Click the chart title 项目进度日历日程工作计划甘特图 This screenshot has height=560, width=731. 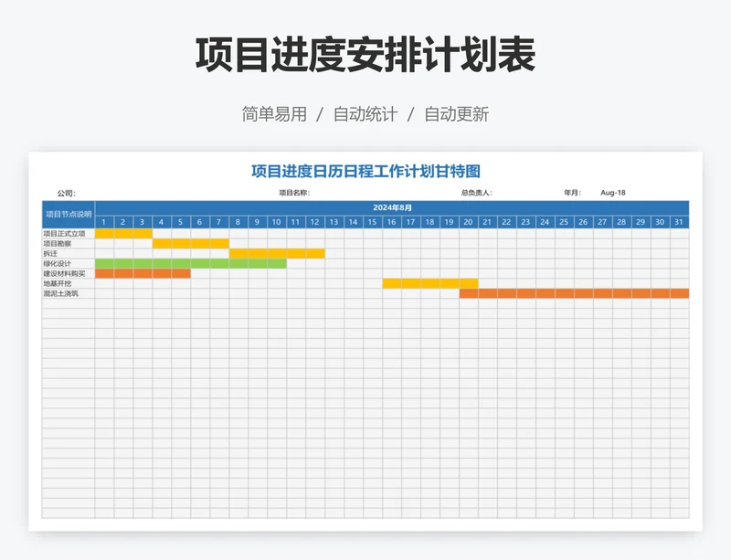point(365,171)
